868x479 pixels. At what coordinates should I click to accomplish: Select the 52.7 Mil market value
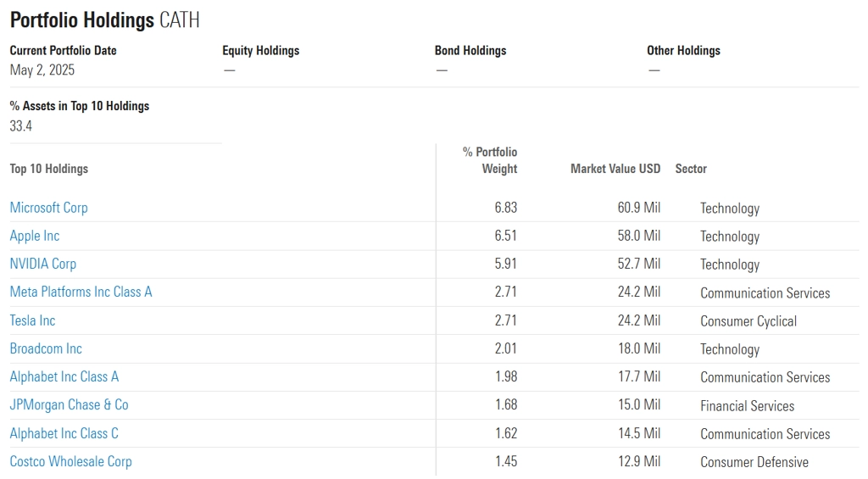[639, 265]
